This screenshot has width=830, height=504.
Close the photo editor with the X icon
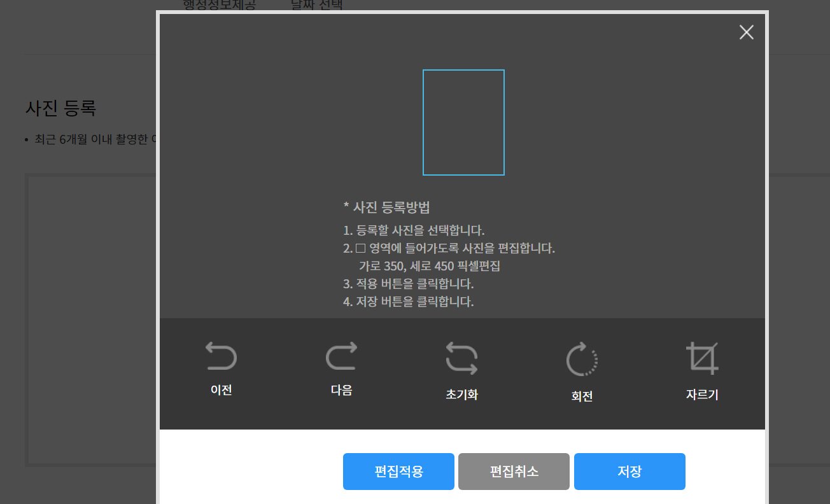coord(746,32)
